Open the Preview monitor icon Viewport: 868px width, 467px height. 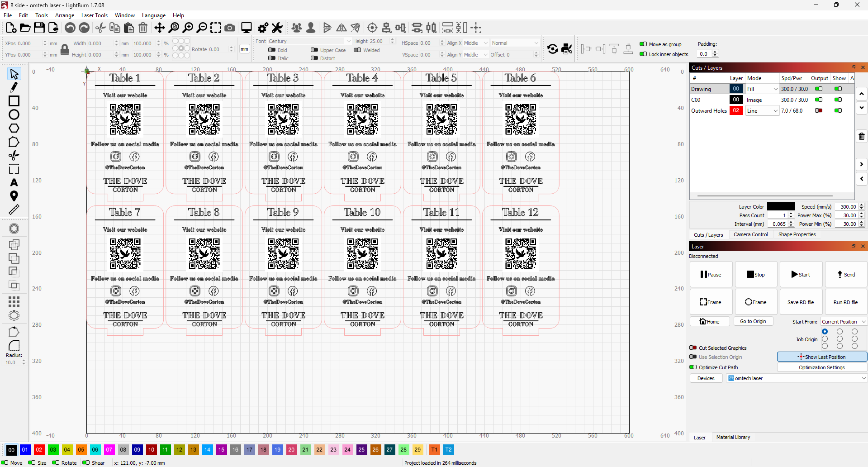pyautogui.click(x=246, y=28)
